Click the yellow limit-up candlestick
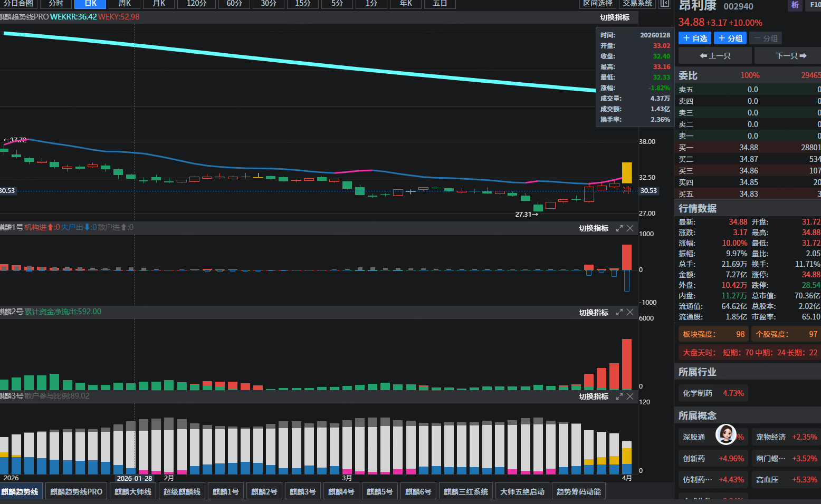This screenshot has height=504, width=821. coord(627,173)
